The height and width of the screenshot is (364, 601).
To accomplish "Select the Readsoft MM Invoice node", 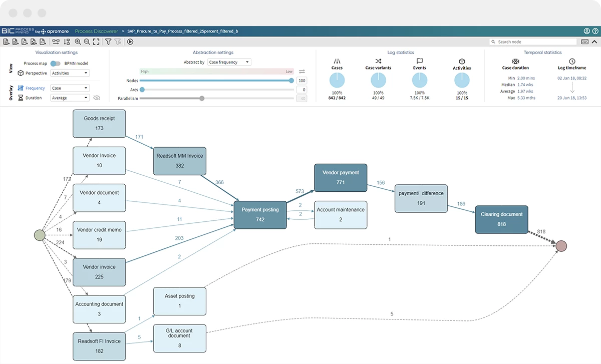I will (x=180, y=161).
